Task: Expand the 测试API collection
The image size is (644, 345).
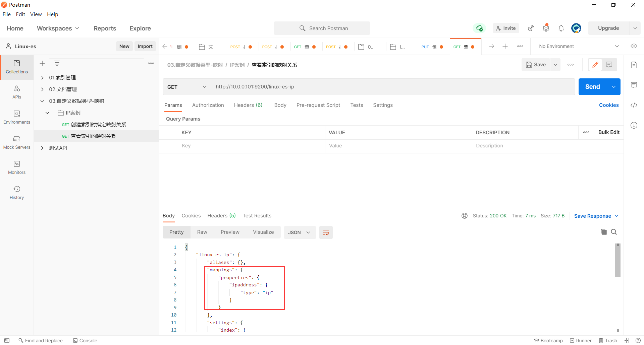Action: (42, 148)
